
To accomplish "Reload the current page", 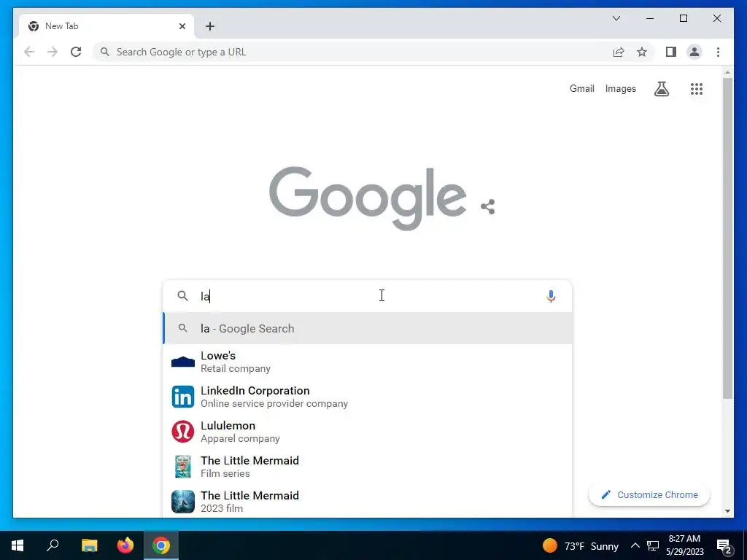I will tap(76, 52).
